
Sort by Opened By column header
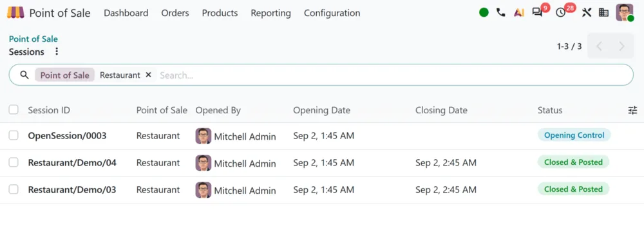coord(218,110)
